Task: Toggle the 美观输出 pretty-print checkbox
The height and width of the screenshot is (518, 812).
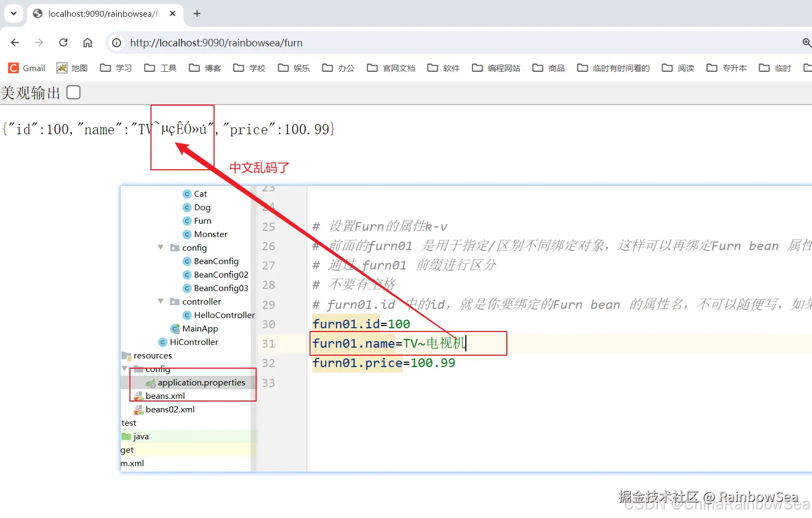Action: click(x=73, y=93)
